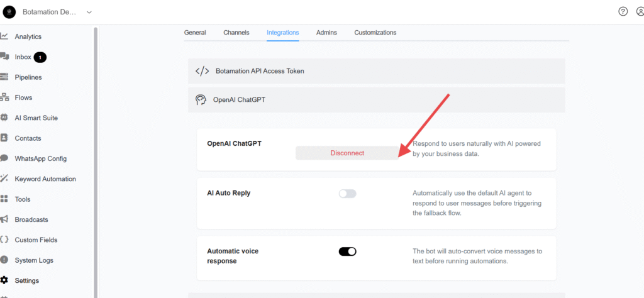Click the sidebar vertical scrollbar

tap(96, 162)
